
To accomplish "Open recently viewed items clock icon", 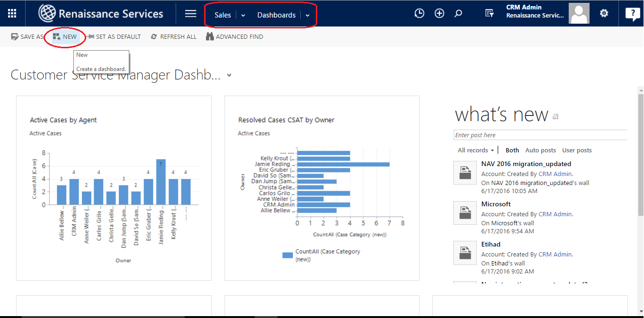I will click(x=419, y=14).
